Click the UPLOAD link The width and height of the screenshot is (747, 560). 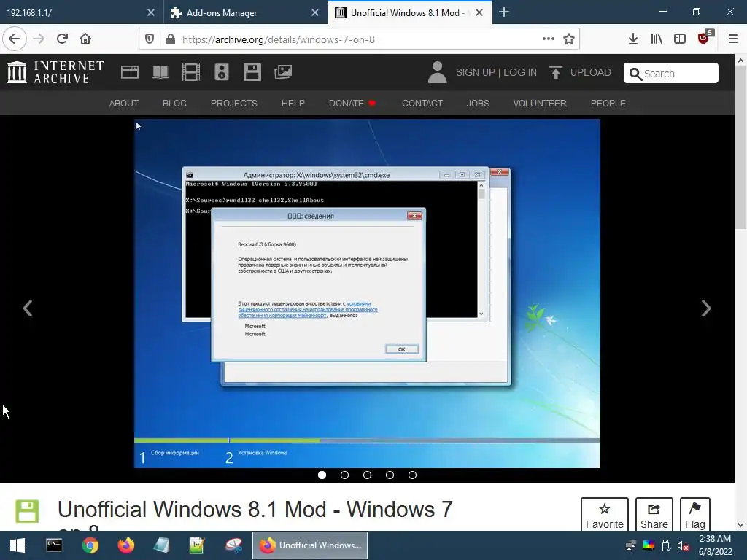(x=580, y=72)
